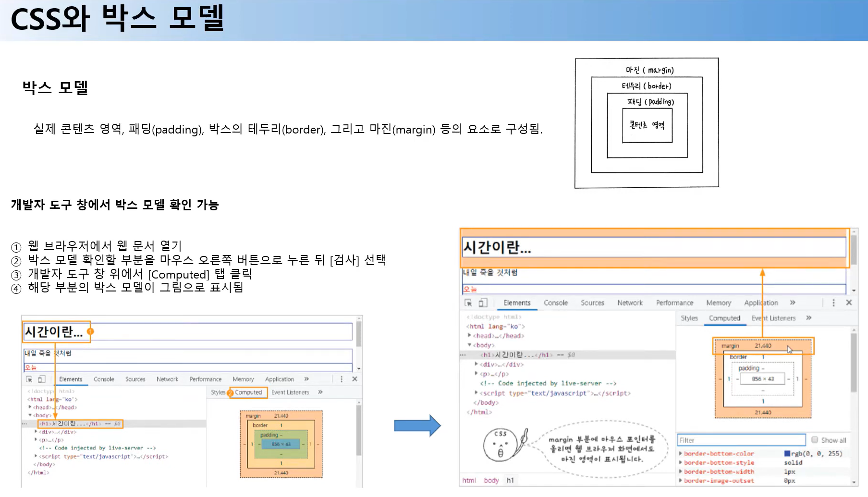868x497 pixels.
Task: Open the three-dot menu in left DevTools
Action: [x=342, y=379]
